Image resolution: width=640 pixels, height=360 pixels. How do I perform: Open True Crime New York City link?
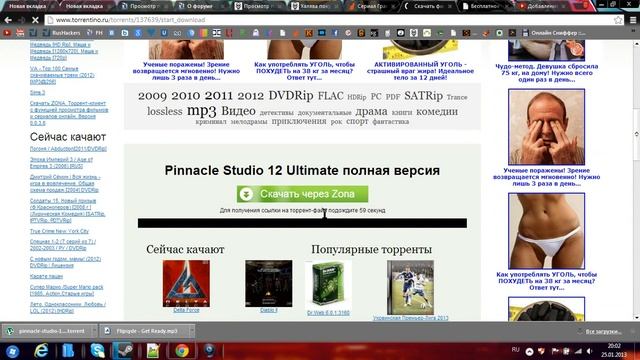click(59, 231)
